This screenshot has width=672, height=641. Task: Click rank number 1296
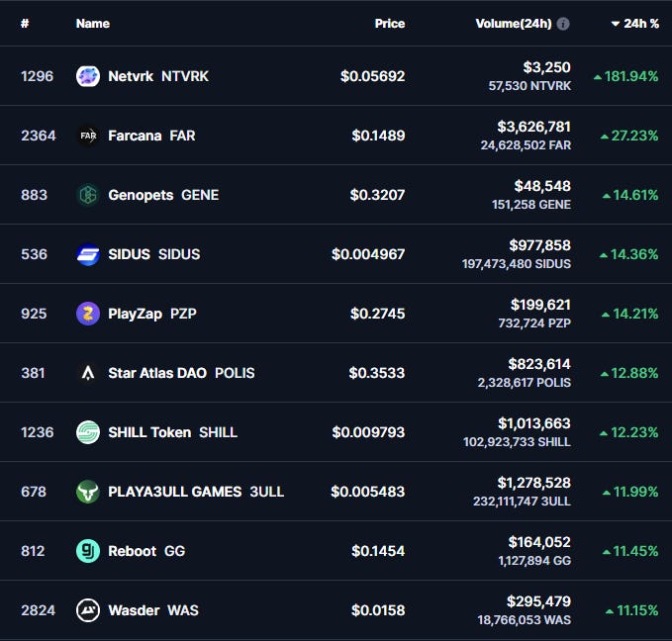pos(38,76)
